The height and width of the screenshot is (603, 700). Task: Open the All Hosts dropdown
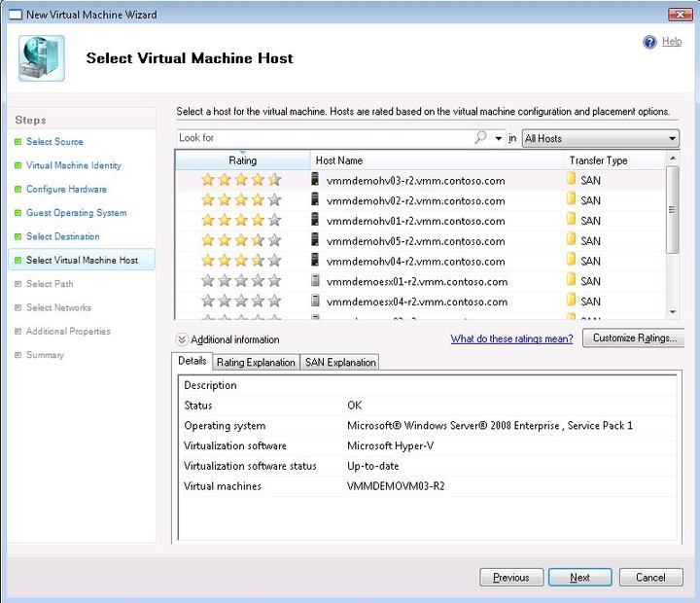(x=600, y=139)
